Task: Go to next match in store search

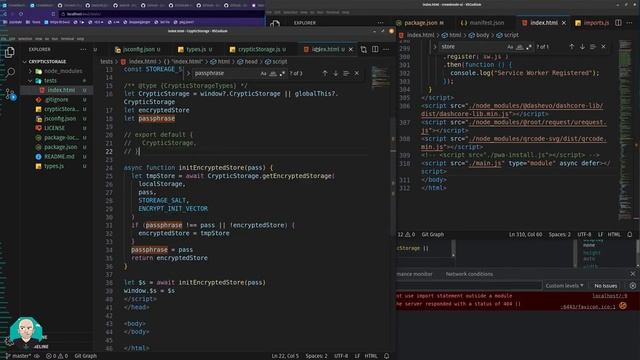Action: [x=582, y=47]
